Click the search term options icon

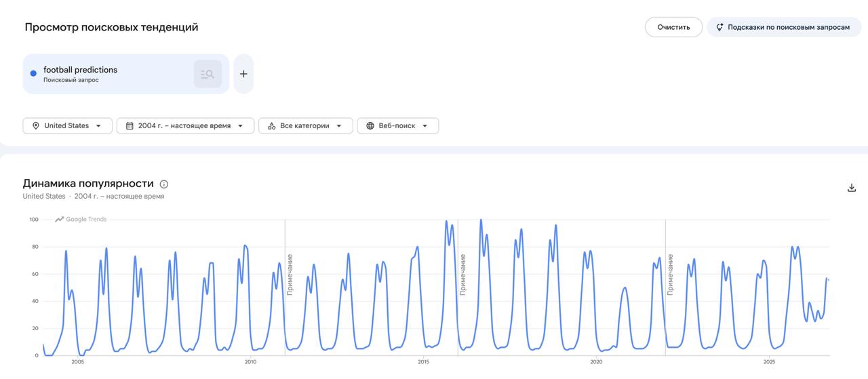tap(208, 74)
